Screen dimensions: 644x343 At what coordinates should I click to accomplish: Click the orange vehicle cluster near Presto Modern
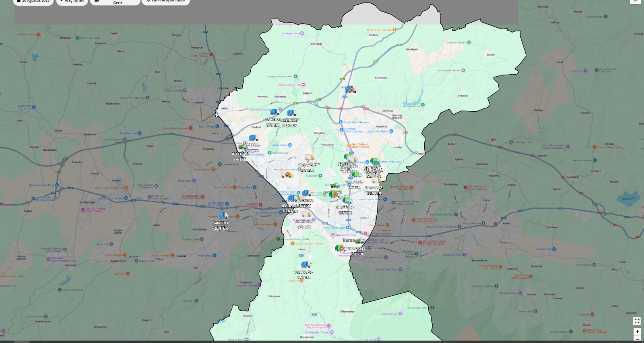pos(287,175)
